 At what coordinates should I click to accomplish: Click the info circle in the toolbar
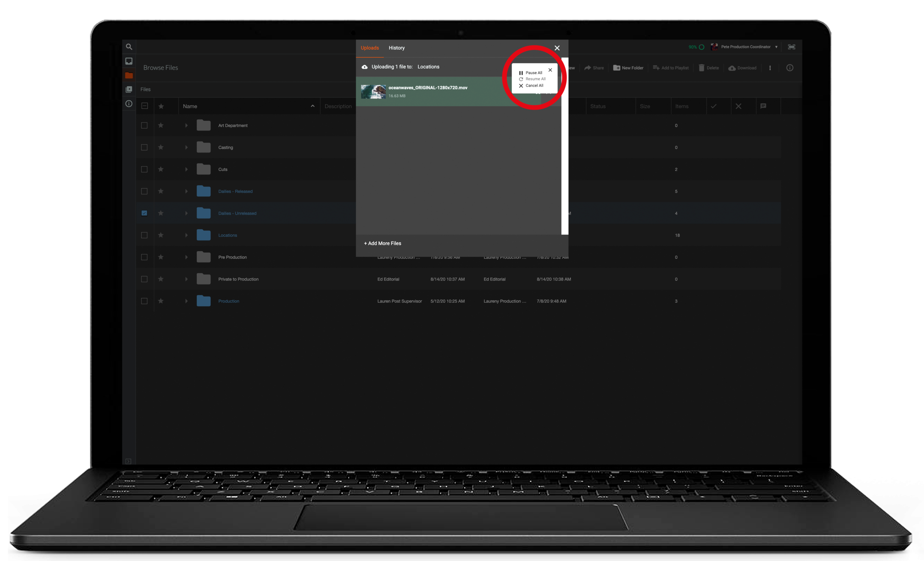point(789,68)
